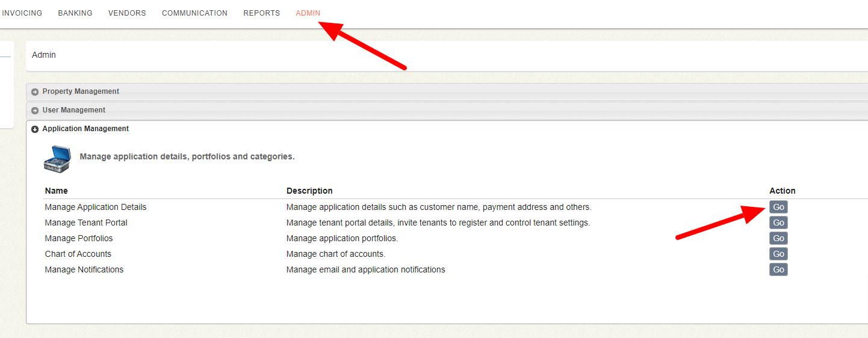This screenshot has height=338, width=868.
Task: Click Go for Manage Application Details
Action: coord(778,207)
